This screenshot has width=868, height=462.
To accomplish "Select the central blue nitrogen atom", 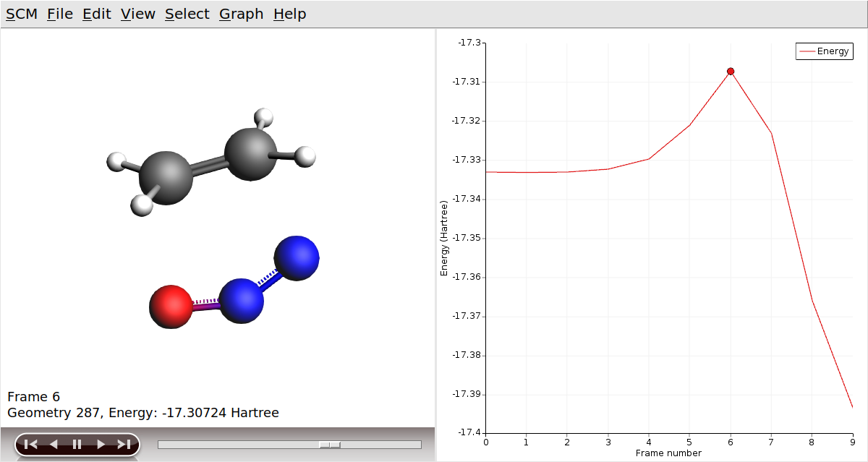I will pos(241,300).
